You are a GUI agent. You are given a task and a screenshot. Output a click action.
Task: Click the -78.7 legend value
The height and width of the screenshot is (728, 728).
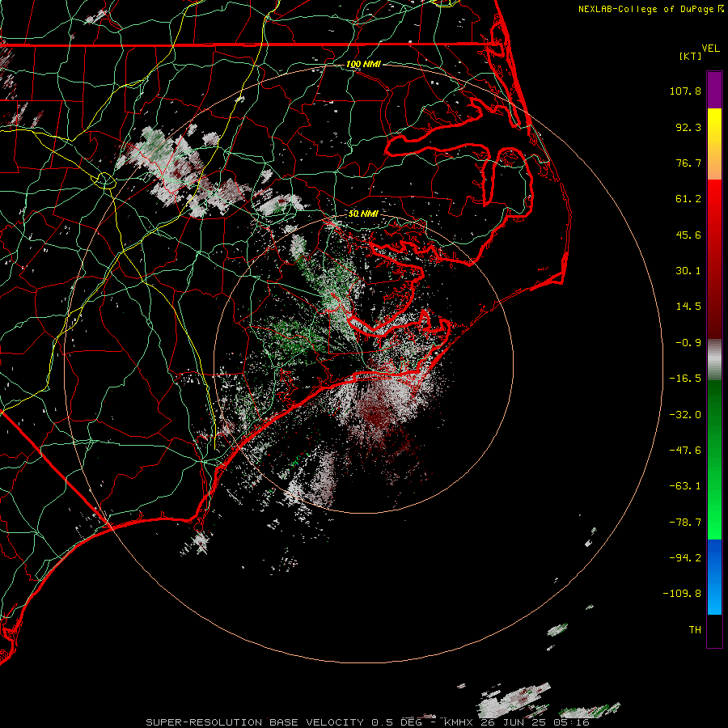685,523
